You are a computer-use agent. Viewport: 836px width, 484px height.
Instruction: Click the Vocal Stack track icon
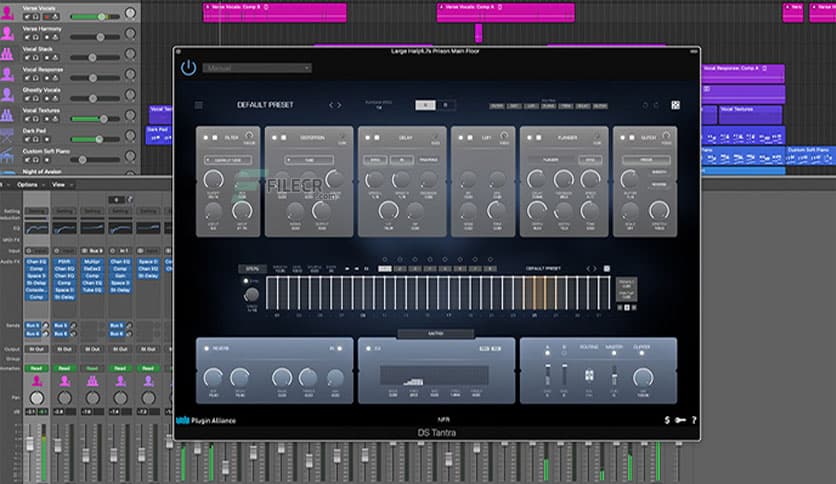coord(7,53)
